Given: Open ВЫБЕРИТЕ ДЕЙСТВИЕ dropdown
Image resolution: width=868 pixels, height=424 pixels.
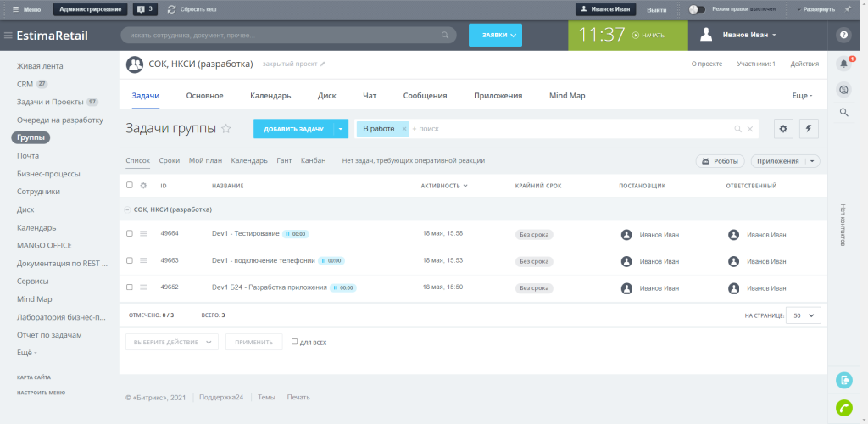Looking at the screenshot, I should pos(172,342).
